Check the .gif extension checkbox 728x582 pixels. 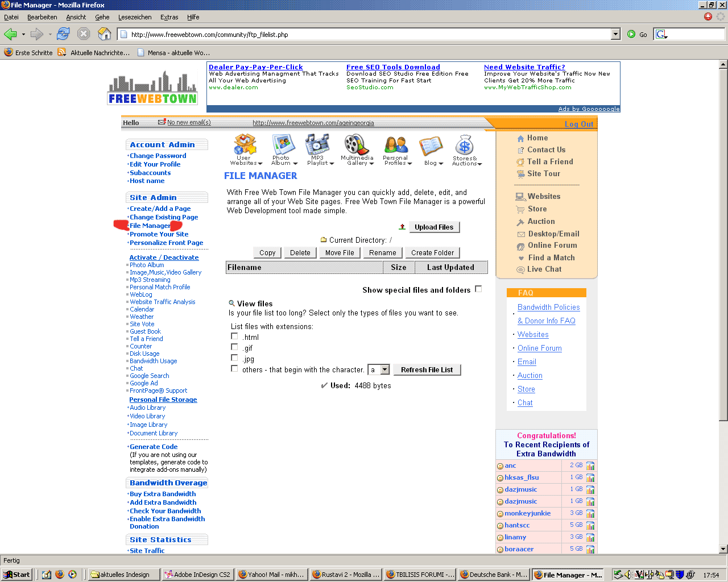(x=234, y=347)
